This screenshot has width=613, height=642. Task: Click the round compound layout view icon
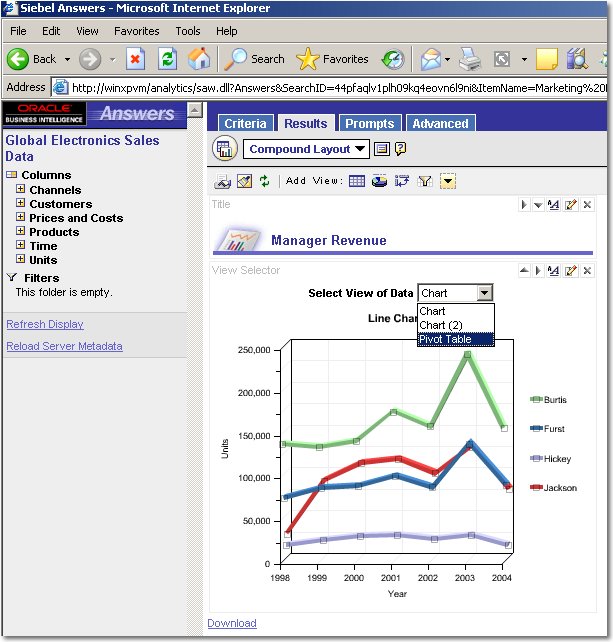(224, 149)
